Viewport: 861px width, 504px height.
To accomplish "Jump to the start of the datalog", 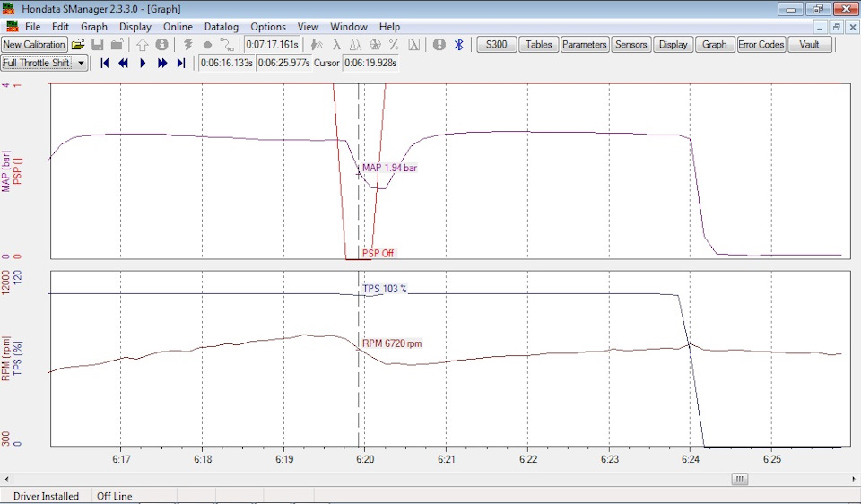I will point(104,63).
